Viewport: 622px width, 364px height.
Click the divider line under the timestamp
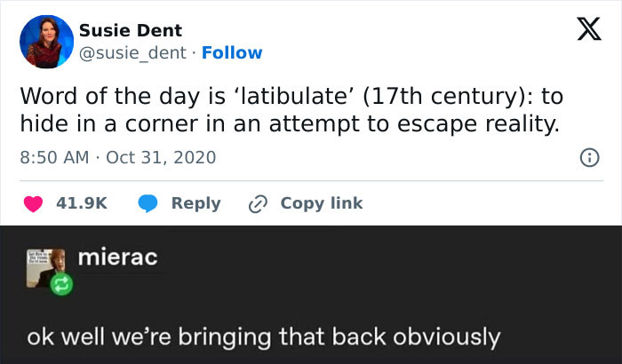311,181
